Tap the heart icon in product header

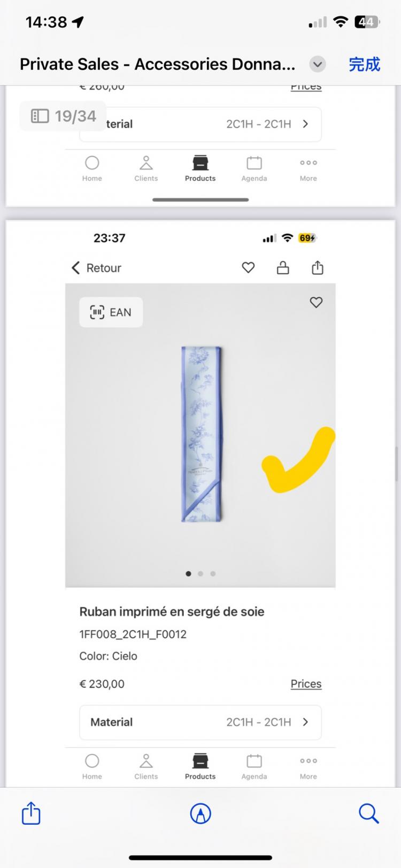[248, 267]
